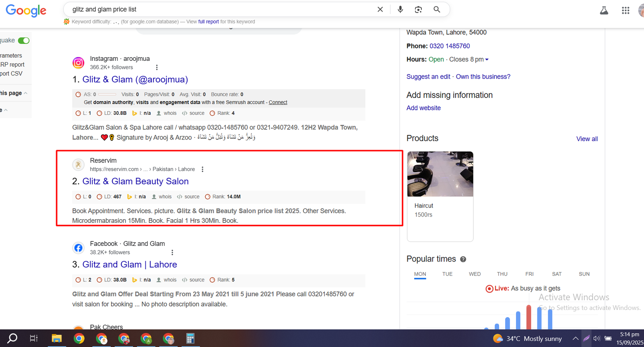Click the voice search microphone icon
The width and height of the screenshot is (644, 347).
click(400, 9)
